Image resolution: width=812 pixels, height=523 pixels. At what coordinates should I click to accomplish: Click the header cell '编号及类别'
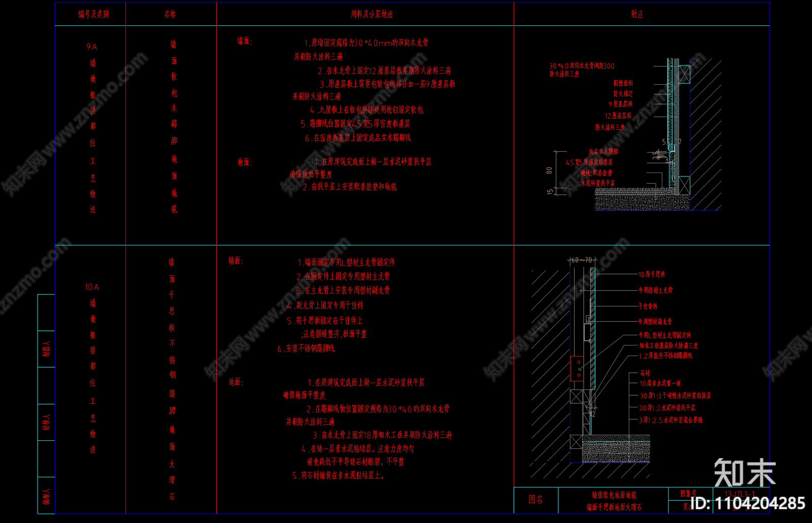point(93,14)
